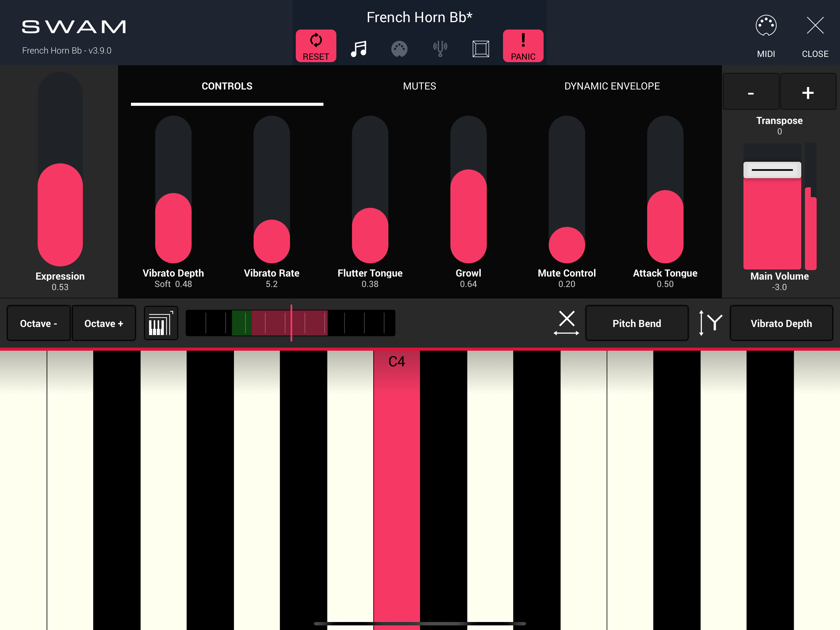Screen dimensions: 840x630
Task: Click the Y-axis vertical arrow icon
Action: pos(710,323)
